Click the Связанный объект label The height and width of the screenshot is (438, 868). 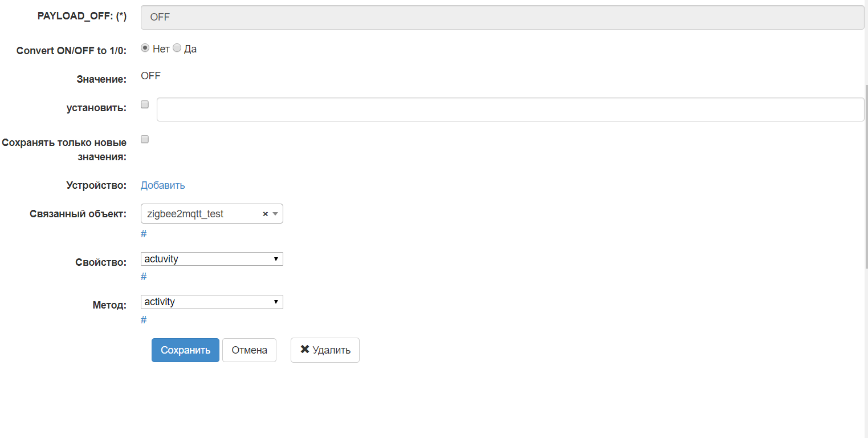tap(78, 214)
